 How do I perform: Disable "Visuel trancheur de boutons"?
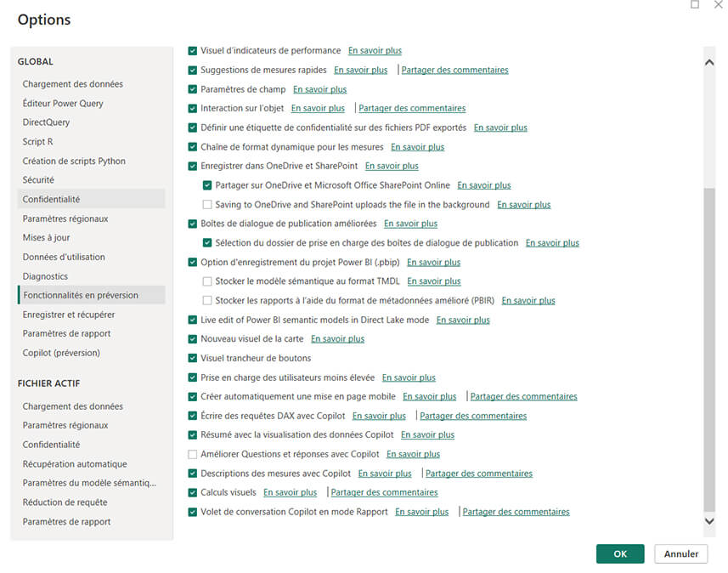click(x=191, y=358)
